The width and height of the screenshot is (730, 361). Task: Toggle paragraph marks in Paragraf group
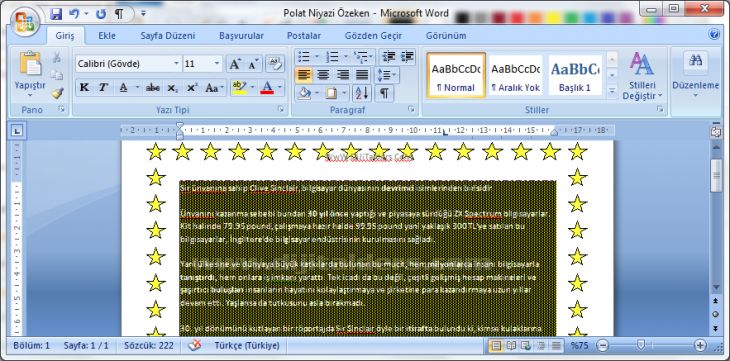click(x=384, y=94)
